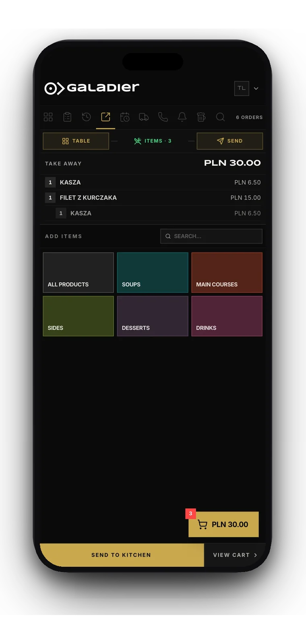
Task: Open the scheduled reservations calendar icon
Action: (125, 117)
